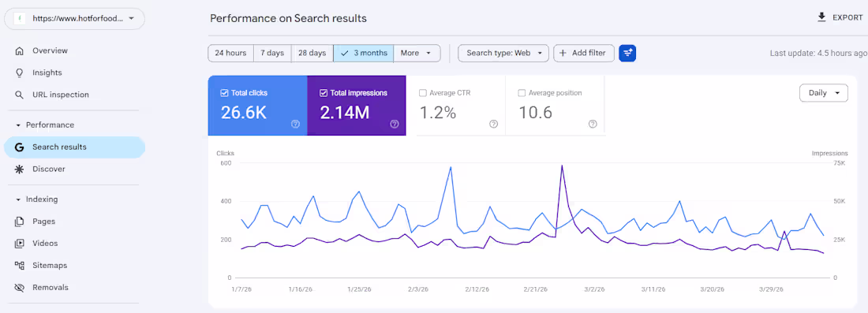Click help icon on Total clicks card
Screen dimensions: 868x313
pos(296,124)
